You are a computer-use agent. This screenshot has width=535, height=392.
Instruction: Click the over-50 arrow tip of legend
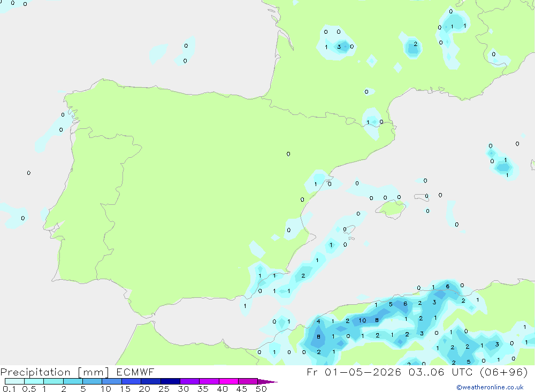click(268, 381)
